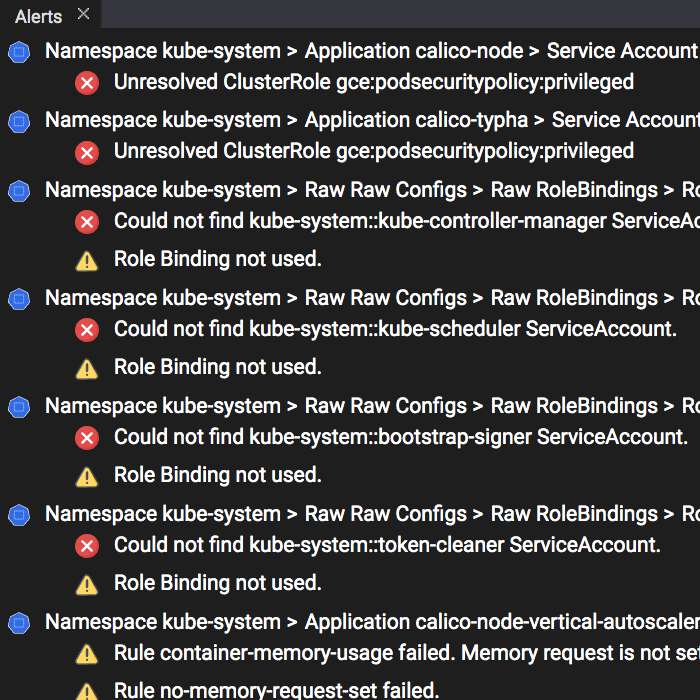The width and height of the screenshot is (700, 700).
Task: Select Unresolved ClusterRole error under calico-typha
Action: coord(373,151)
